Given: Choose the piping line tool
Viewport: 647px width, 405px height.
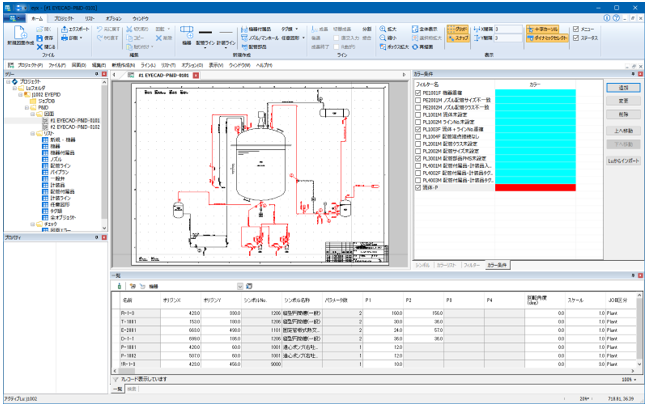Looking at the screenshot, I should tap(205, 32).
